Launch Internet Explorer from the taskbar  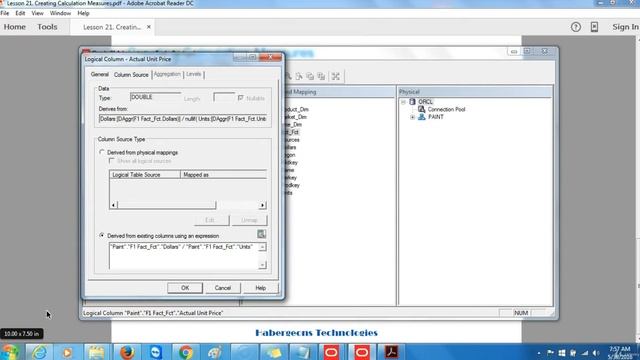pyautogui.click(x=39, y=352)
